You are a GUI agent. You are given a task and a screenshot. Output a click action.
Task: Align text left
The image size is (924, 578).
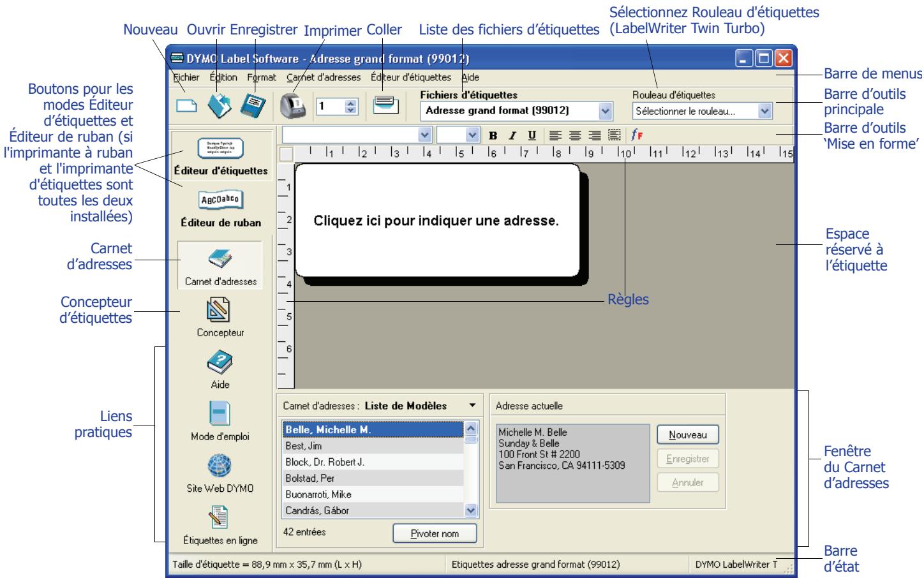point(556,135)
